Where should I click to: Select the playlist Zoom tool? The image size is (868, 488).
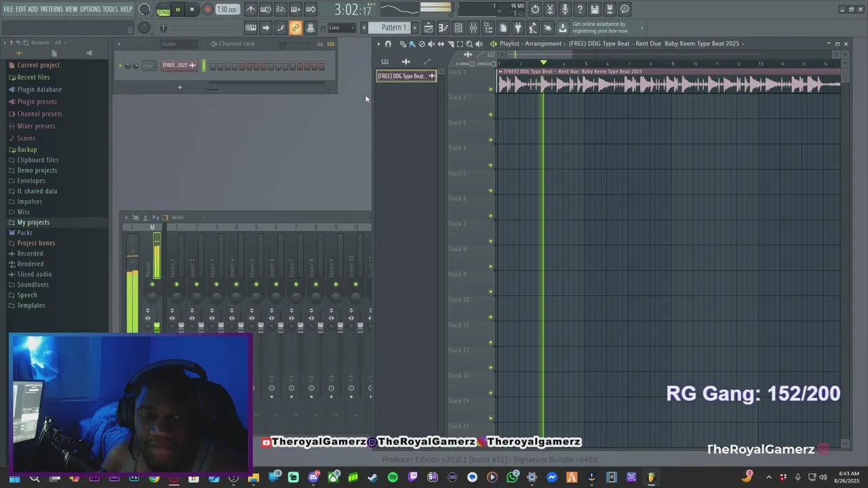coord(469,44)
